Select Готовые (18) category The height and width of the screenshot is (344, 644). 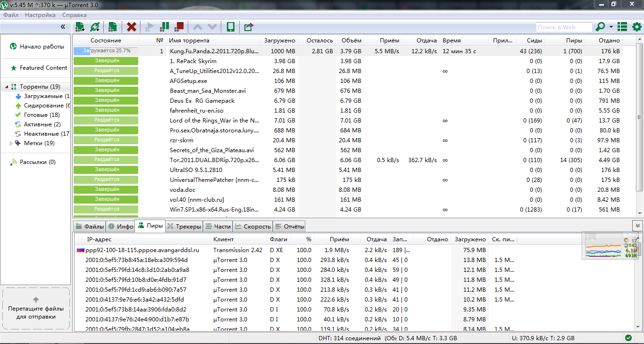(x=37, y=115)
